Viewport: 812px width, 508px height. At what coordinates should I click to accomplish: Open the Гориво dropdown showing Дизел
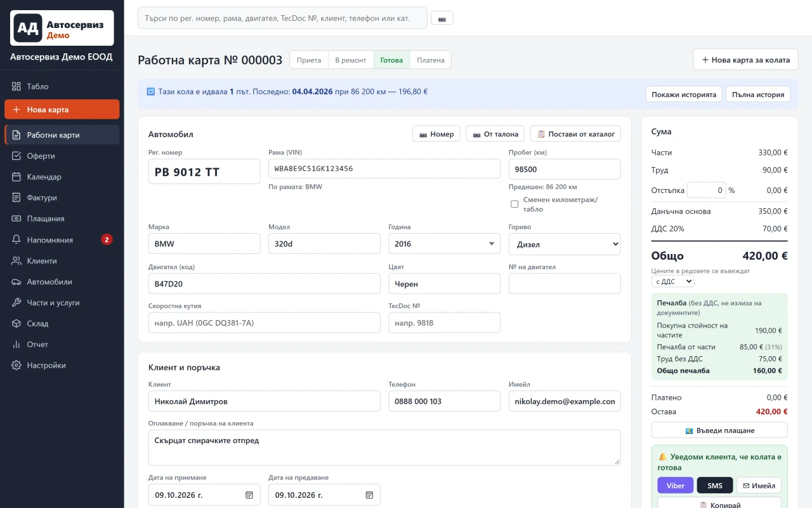point(565,244)
